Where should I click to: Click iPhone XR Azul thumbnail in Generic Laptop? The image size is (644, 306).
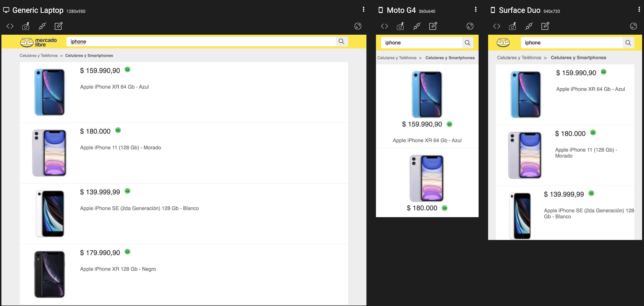tap(49, 92)
